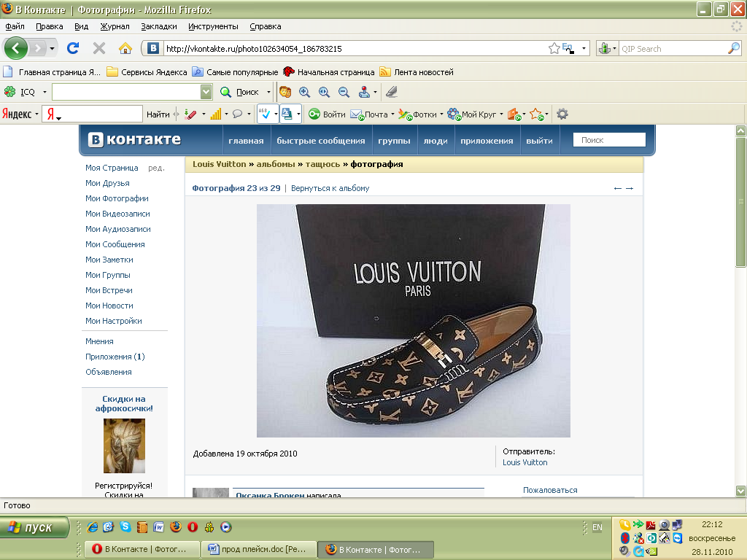Open the search engine selector dropdown

click(x=614, y=48)
